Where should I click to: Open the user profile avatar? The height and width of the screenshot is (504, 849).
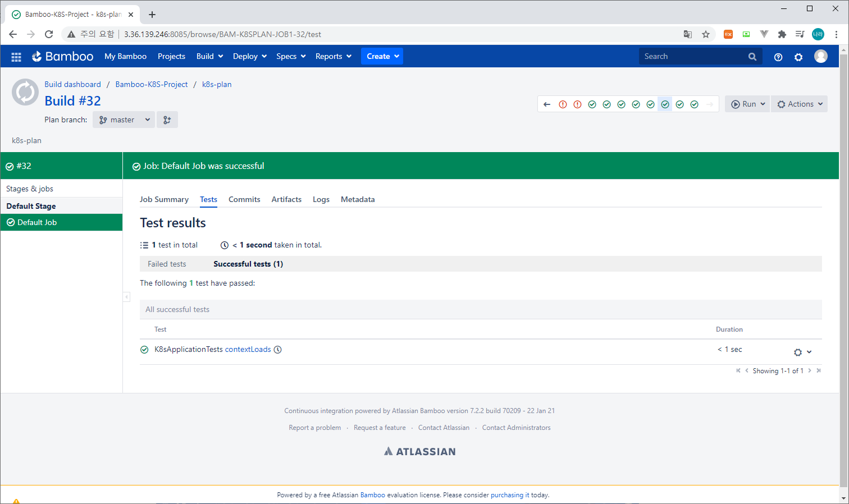pyautogui.click(x=821, y=56)
